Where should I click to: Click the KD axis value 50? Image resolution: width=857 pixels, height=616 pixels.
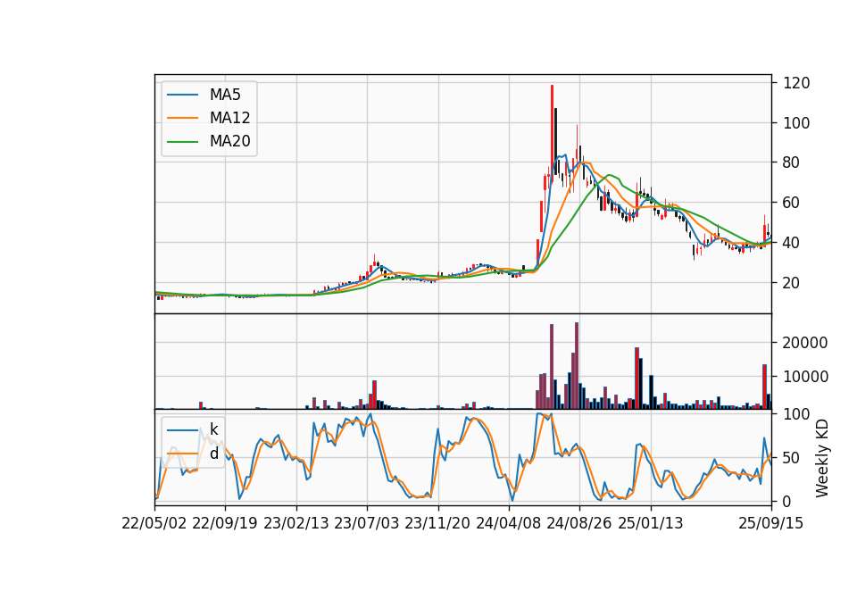click(792, 457)
